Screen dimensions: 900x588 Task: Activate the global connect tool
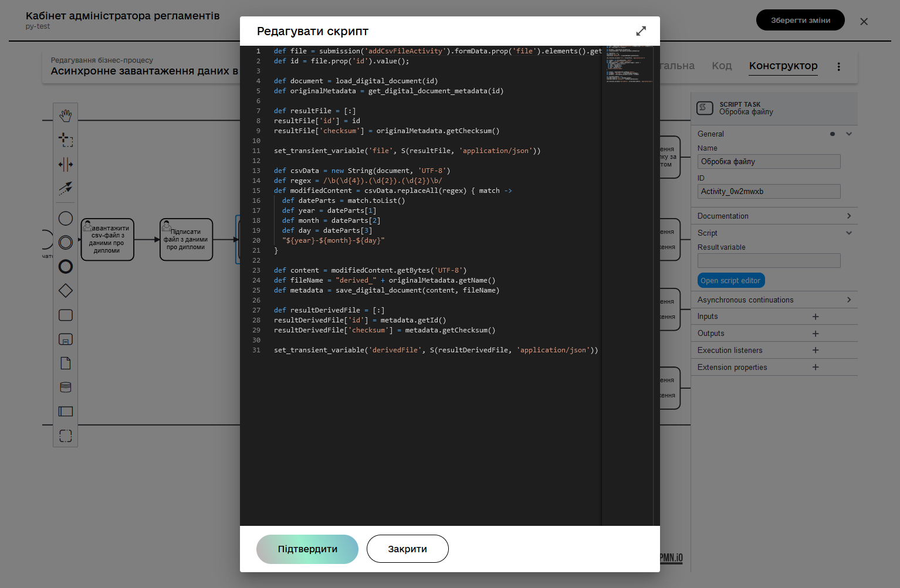(66, 188)
